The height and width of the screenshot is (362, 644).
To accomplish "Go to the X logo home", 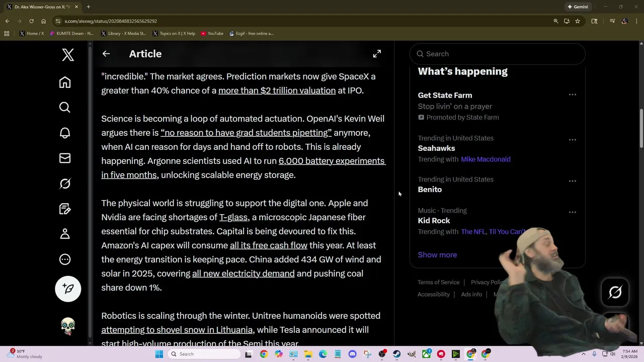I will pos(68,54).
